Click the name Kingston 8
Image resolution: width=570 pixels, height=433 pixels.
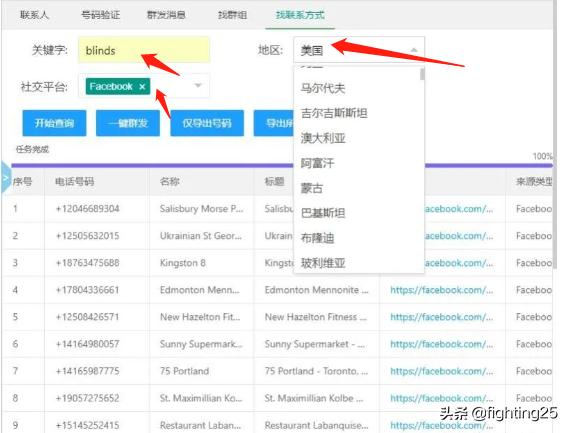click(x=182, y=263)
